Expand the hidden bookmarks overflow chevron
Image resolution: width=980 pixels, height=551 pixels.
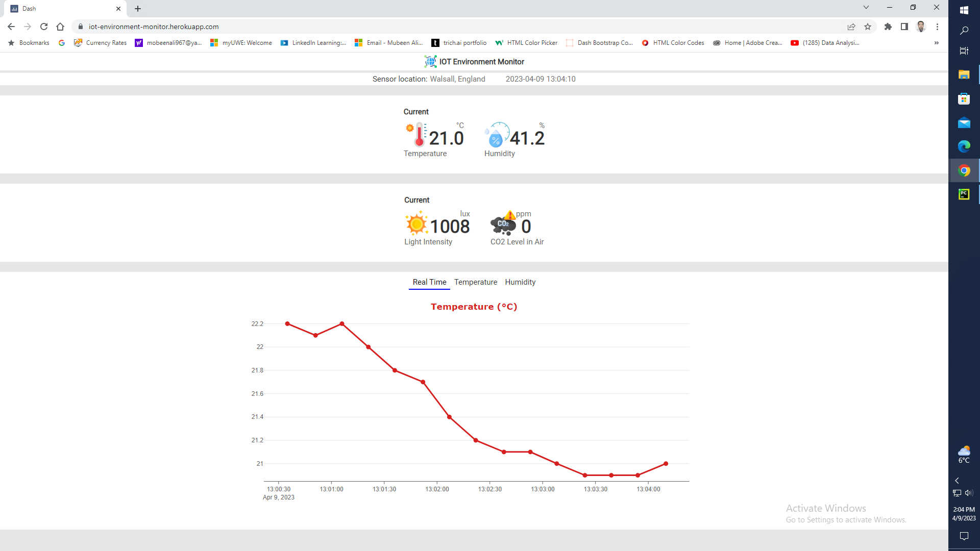(x=937, y=43)
